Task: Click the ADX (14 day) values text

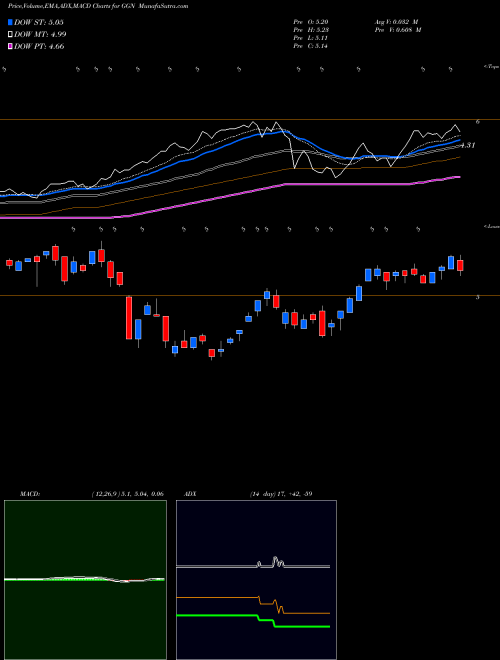Action: pos(280,494)
